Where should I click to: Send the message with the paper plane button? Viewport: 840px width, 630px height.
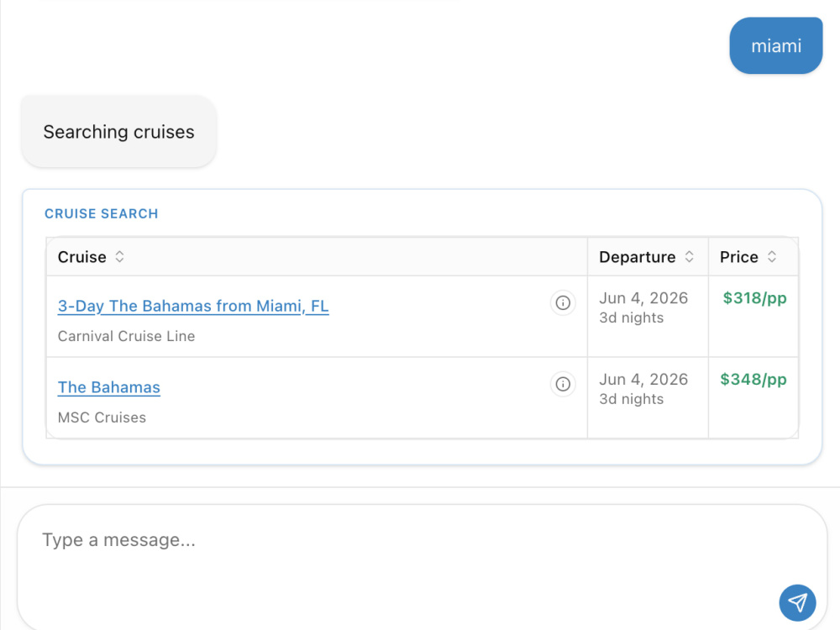coord(797,602)
